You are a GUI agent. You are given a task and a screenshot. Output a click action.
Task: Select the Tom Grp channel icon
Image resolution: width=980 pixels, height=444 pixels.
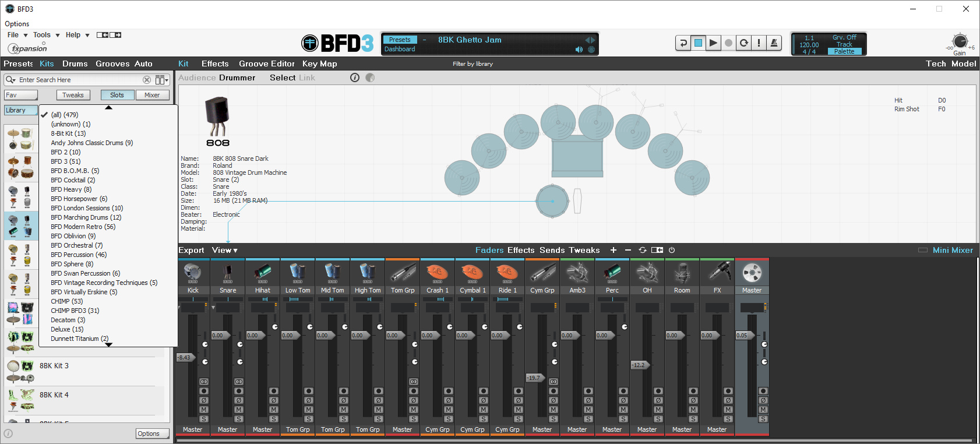[403, 273]
